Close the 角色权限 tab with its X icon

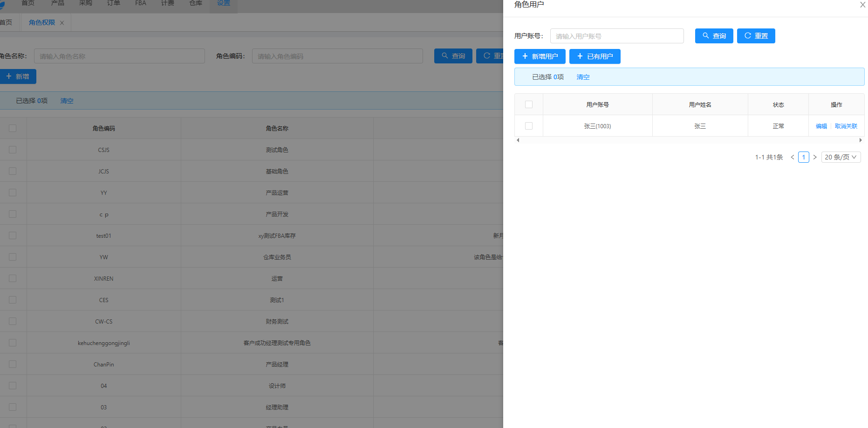point(62,23)
